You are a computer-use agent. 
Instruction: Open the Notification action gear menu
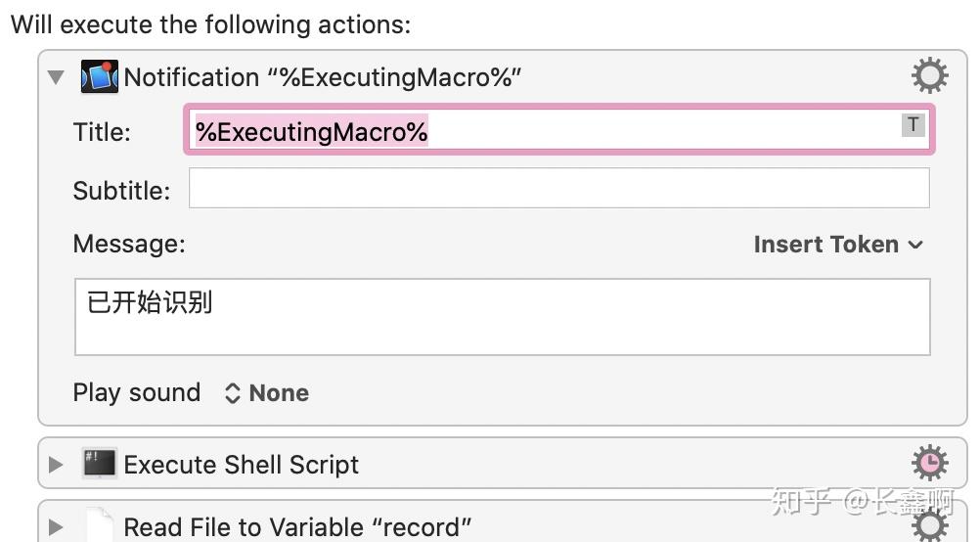(928, 75)
